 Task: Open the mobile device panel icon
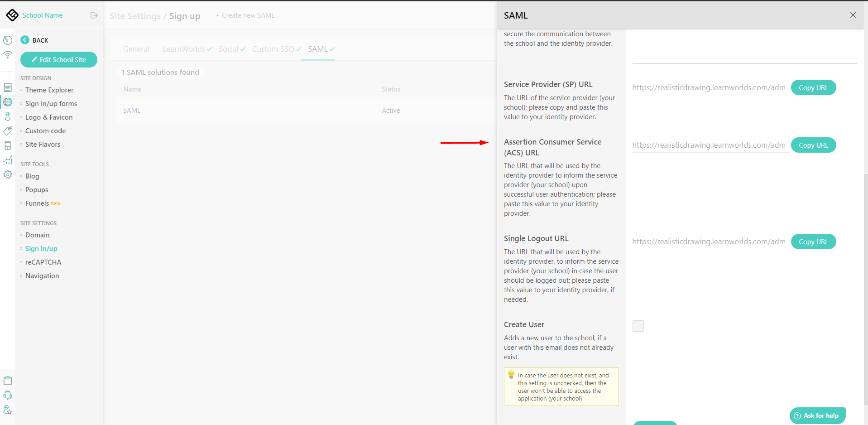[x=8, y=145]
